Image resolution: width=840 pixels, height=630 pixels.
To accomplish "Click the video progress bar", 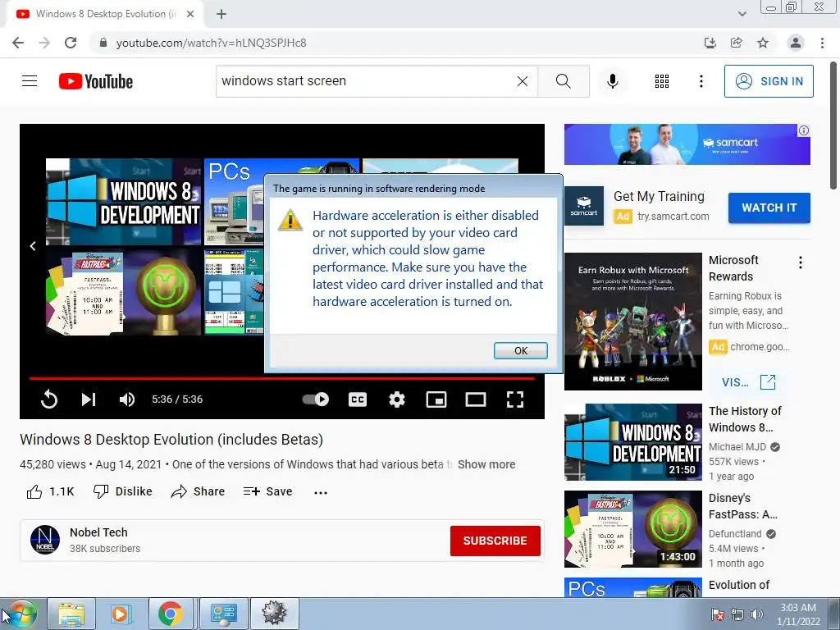I will click(x=282, y=378).
